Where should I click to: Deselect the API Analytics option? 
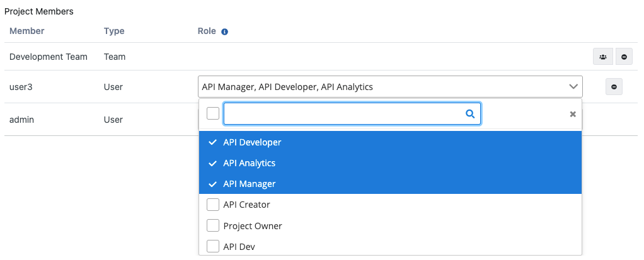tap(250, 163)
